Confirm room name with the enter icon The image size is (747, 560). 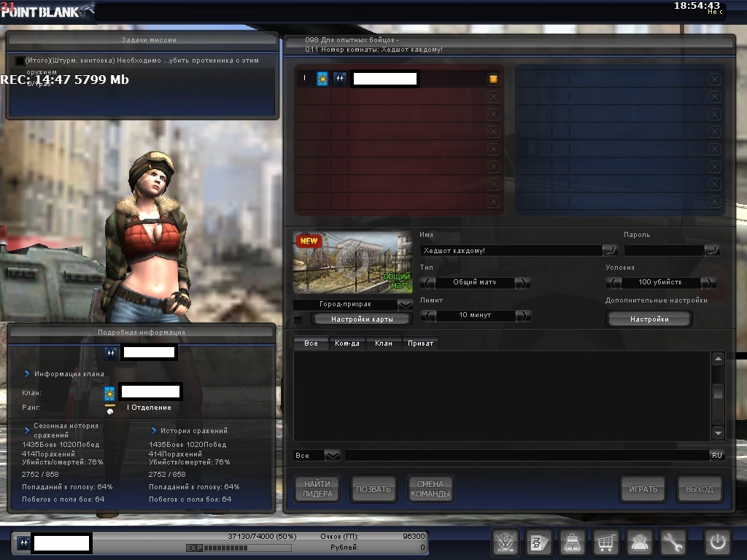point(610,250)
